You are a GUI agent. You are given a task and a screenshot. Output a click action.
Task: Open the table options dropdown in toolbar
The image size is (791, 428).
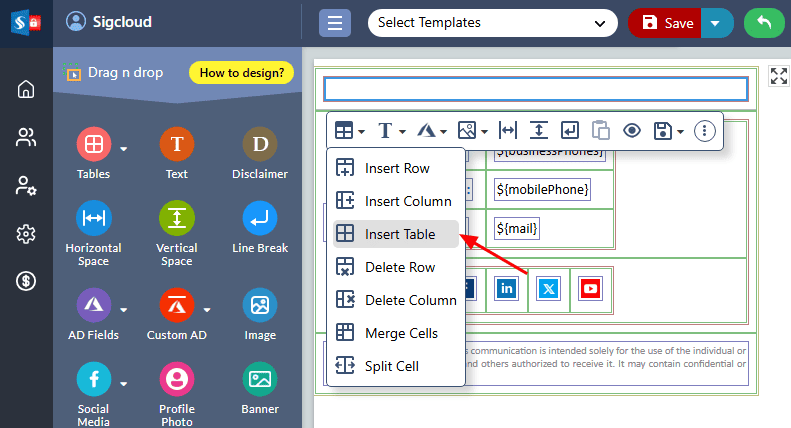pyautogui.click(x=349, y=130)
